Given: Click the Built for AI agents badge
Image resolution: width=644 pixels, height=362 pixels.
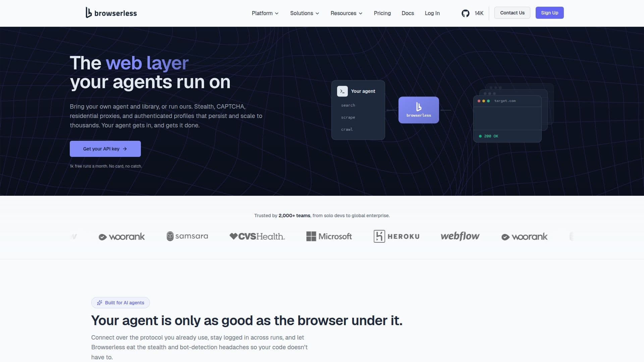Looking at the screenshot, I should pos(120,303).
